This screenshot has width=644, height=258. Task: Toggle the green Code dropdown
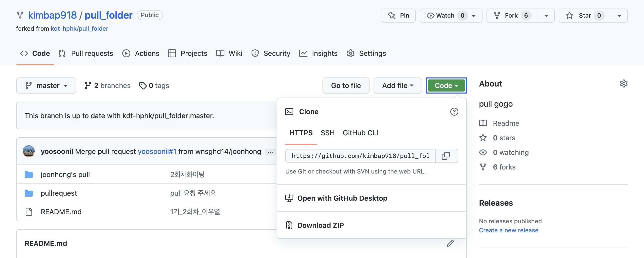pos(446,85)
